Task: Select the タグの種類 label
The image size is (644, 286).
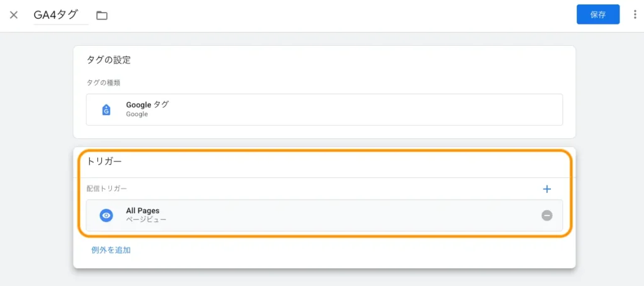Action: pos(104,83)
